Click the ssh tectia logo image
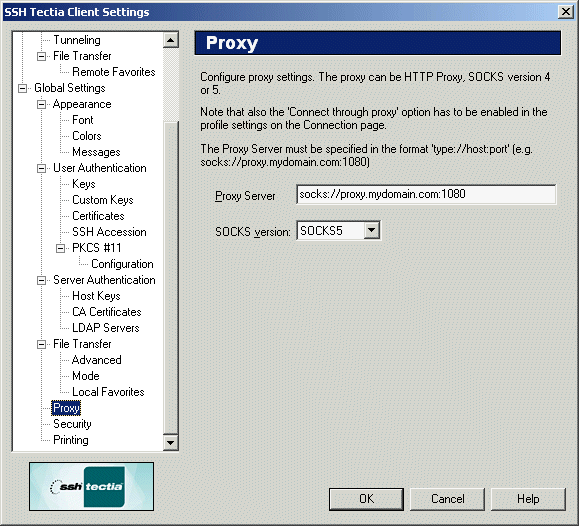 click(x=92, y=486)
